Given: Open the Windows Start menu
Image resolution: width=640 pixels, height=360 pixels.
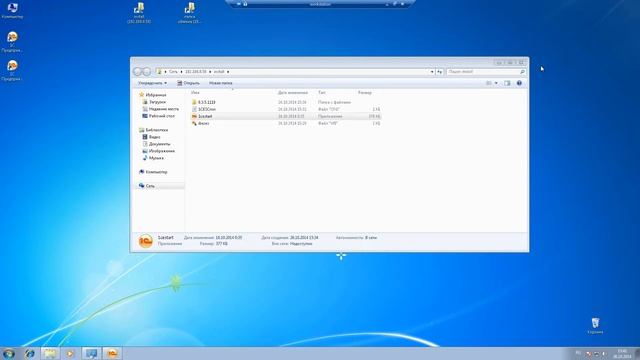Looking at the screenshot, I should click(9, 353).
